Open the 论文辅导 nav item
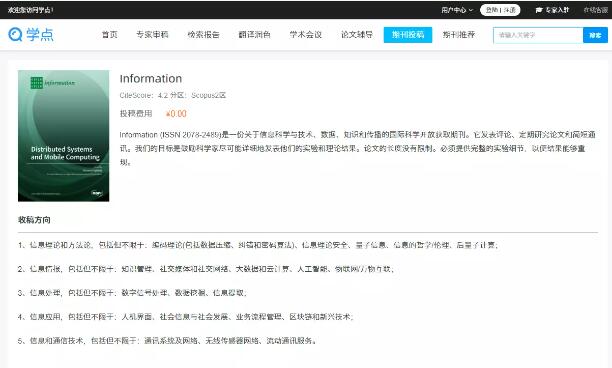The image size is (612, 368). point(357,34)
